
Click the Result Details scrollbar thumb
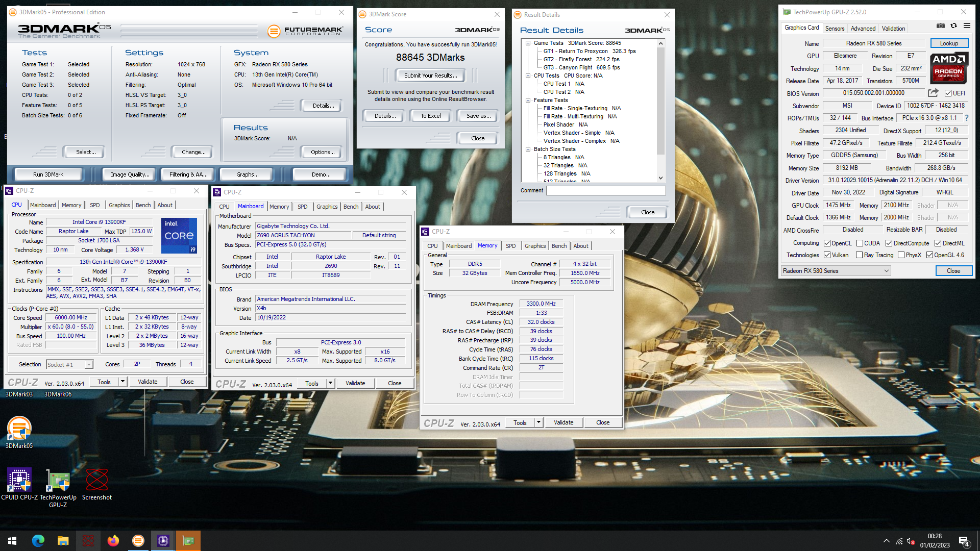(x=660, y=101)
